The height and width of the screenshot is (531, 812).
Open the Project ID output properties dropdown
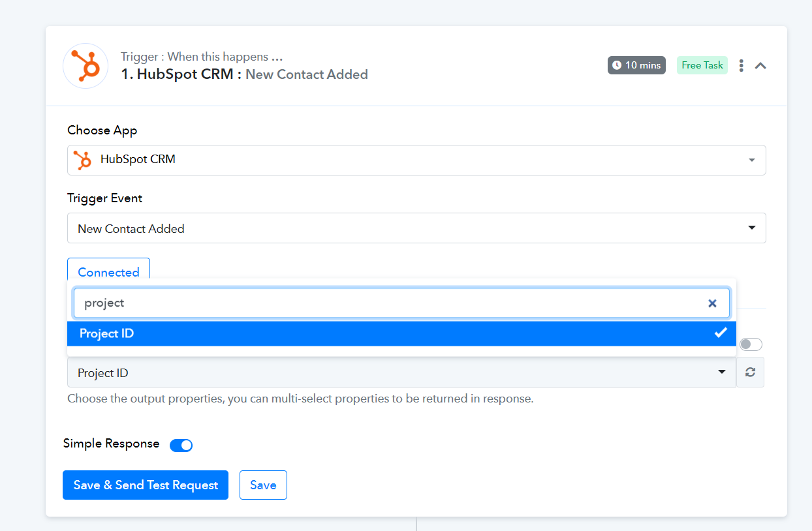401,372
